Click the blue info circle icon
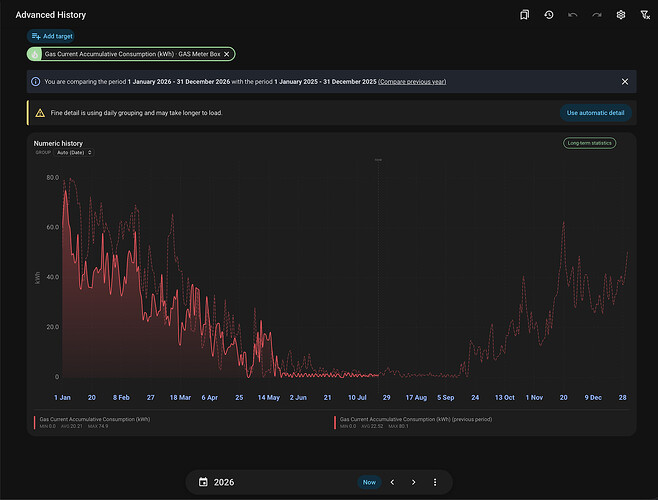The image size is (658, 500). point(36,81)
